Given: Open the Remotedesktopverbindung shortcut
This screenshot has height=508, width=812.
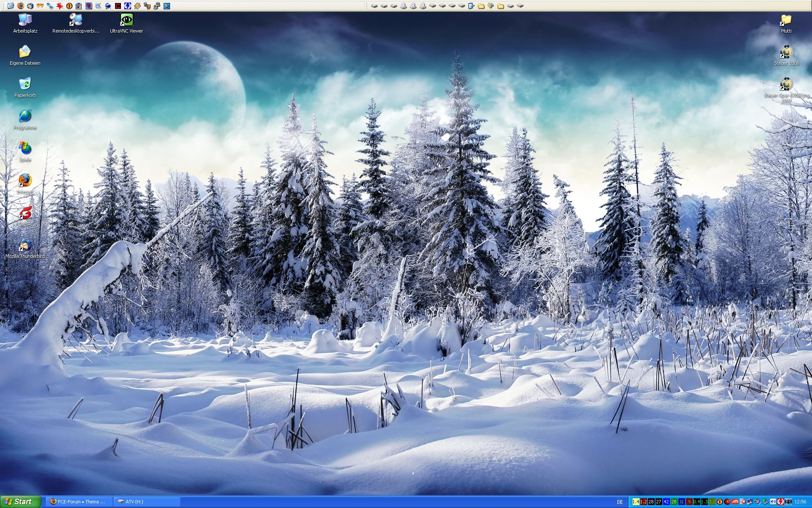Looking at the screenshot, I should [x=76, y=20].
